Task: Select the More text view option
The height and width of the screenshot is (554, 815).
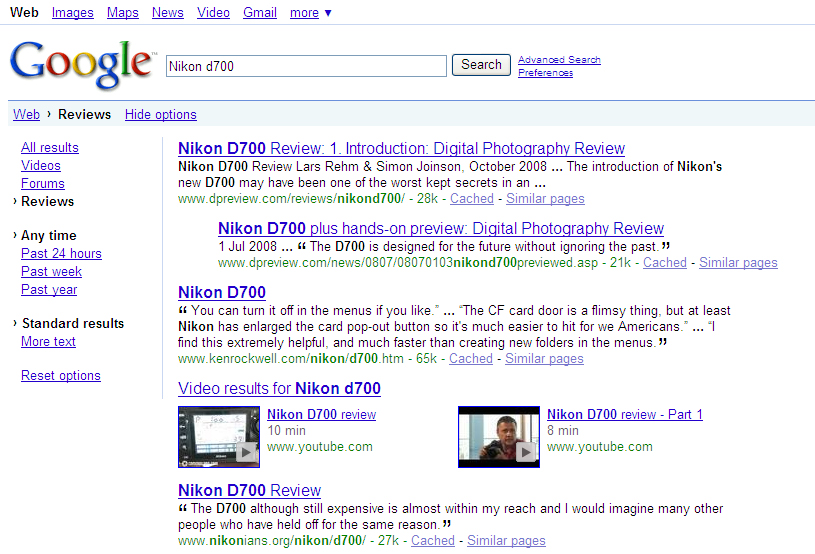Action: [48, 342]
